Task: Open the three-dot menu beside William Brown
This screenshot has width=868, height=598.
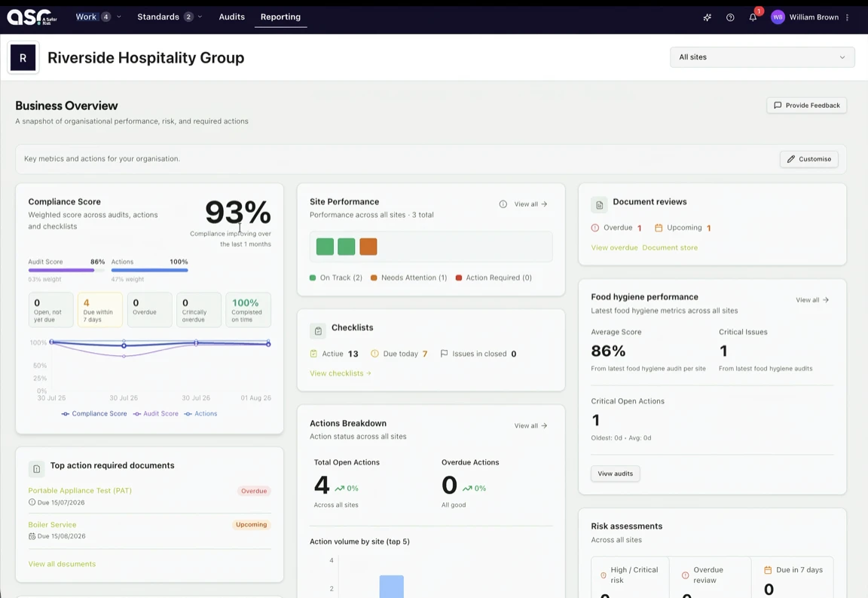Action: pos(847,17)
